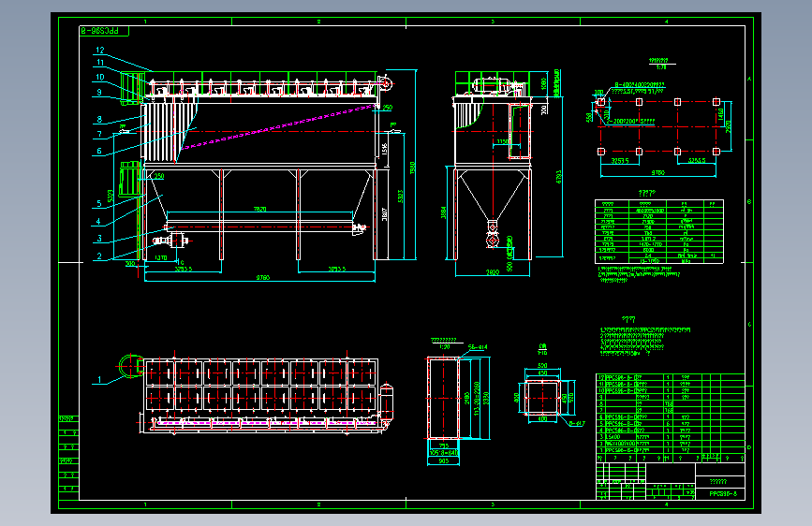Image resolution: width=812 pixels, height=526 pixels.
Task: Select the 590 dimension above square flange
Action: coord(542,366)
